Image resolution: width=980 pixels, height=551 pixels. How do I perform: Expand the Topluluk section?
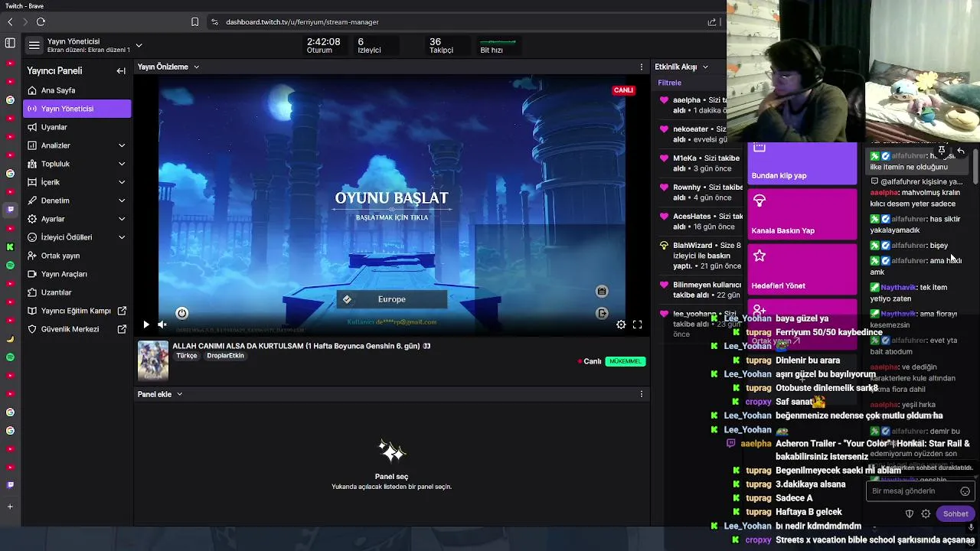[x=77, y=164]
